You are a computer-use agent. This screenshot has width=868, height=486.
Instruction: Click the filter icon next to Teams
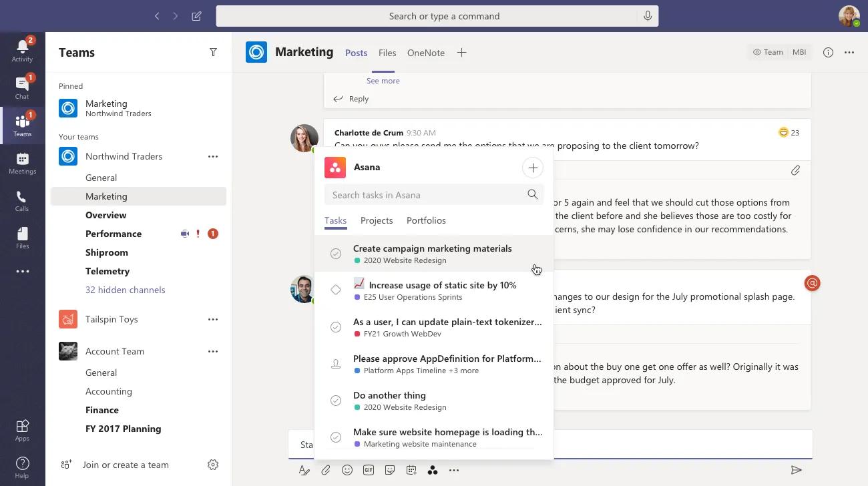[213, 52]
